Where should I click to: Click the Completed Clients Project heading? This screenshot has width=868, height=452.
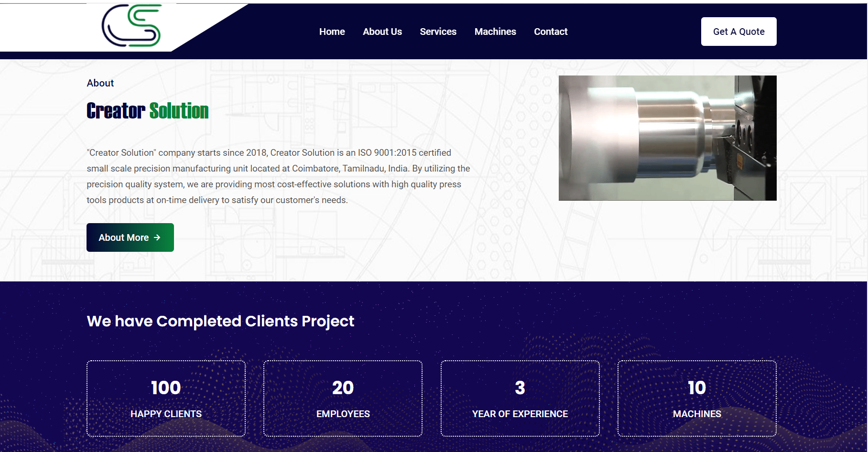[220, 321]
